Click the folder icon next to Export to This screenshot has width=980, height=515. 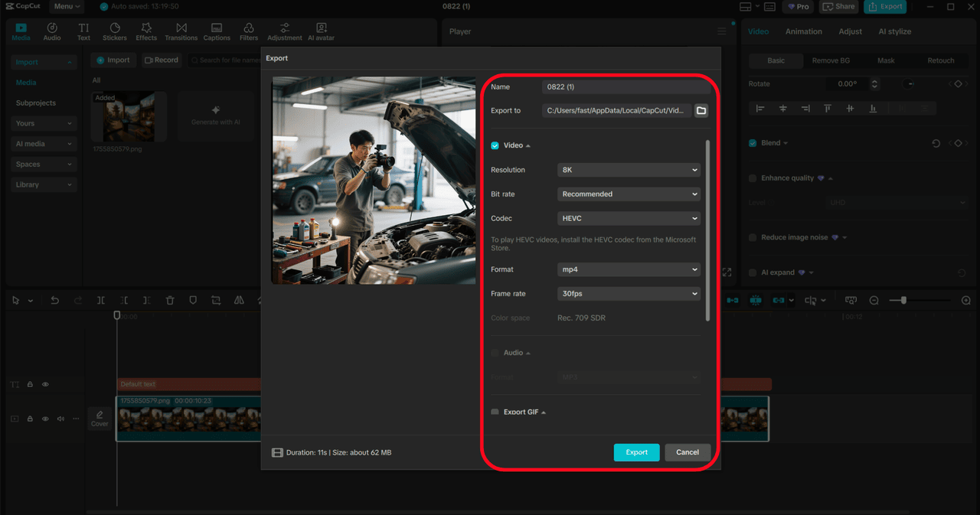tap(701, 111)
